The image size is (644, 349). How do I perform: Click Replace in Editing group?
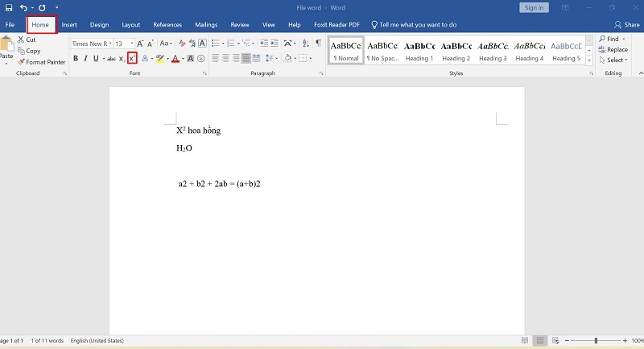click(x=613, y=49)
